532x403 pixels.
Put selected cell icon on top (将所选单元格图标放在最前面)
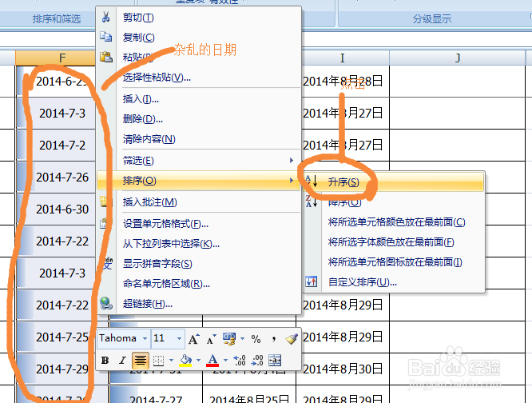click(x=394, y=262)
